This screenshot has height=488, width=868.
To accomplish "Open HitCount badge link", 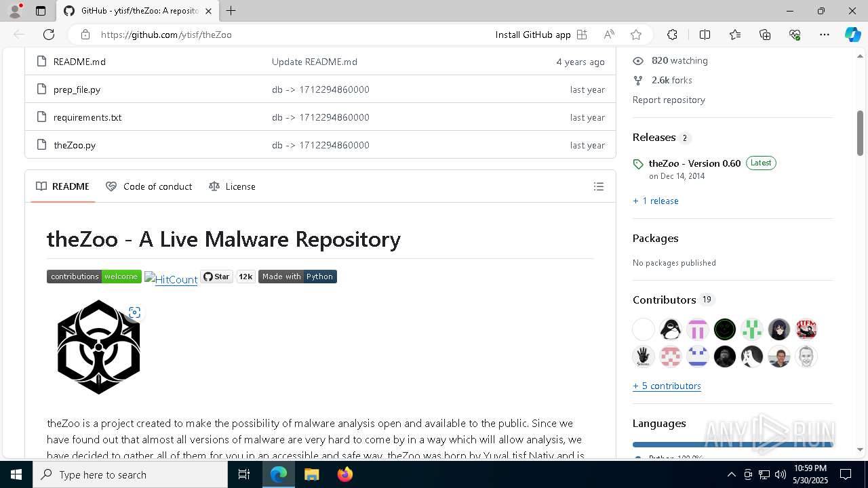I will click(x=171, y=279).
